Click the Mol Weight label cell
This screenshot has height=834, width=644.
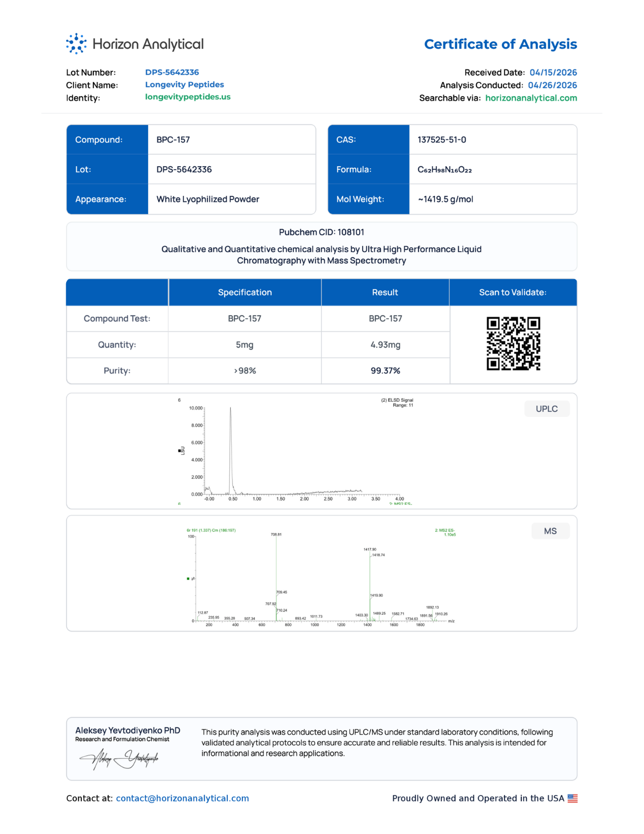368,199
